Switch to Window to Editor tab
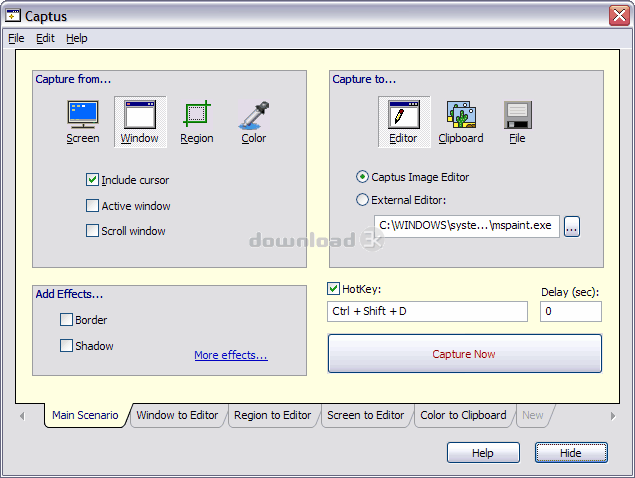The height and width of the screenshot is (478, 635). tap(177, 415)
